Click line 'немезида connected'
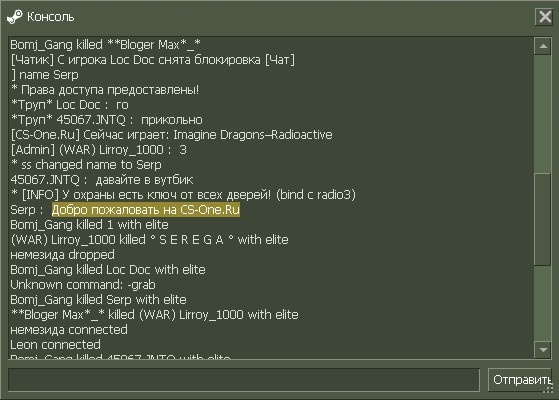The width and height of the screenshot is (559, 400). point(69,329)
